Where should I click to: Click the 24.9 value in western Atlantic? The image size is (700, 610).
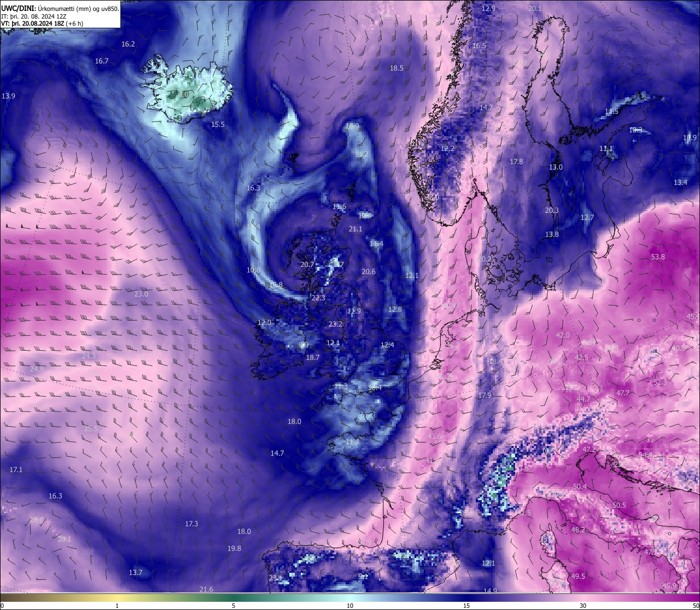(x=37, y=369)
